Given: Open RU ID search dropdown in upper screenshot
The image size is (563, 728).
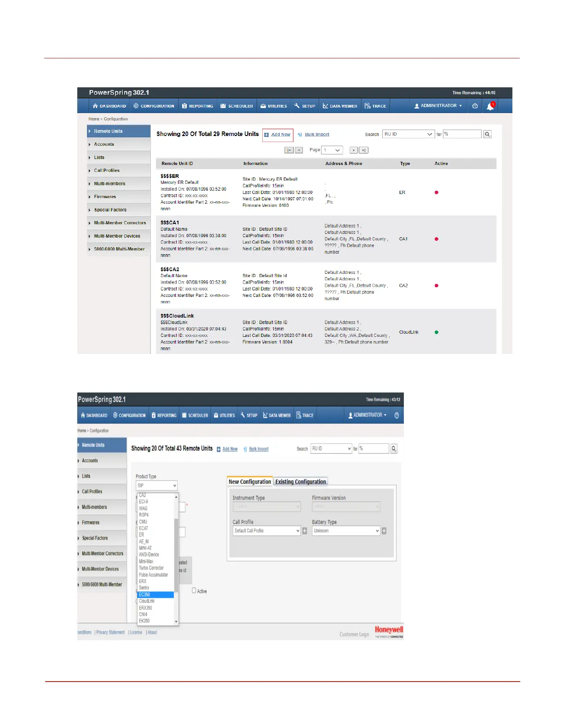Looking at the screenshot, I should [x=408, y=134].
